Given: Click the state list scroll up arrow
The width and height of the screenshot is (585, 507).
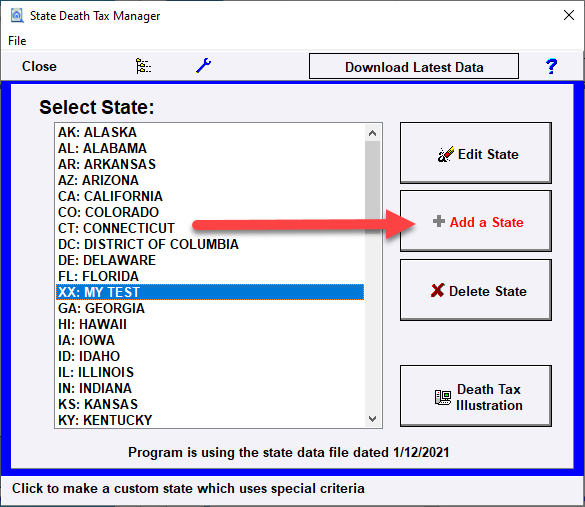Looking at the screenshot, I should 372,133.
